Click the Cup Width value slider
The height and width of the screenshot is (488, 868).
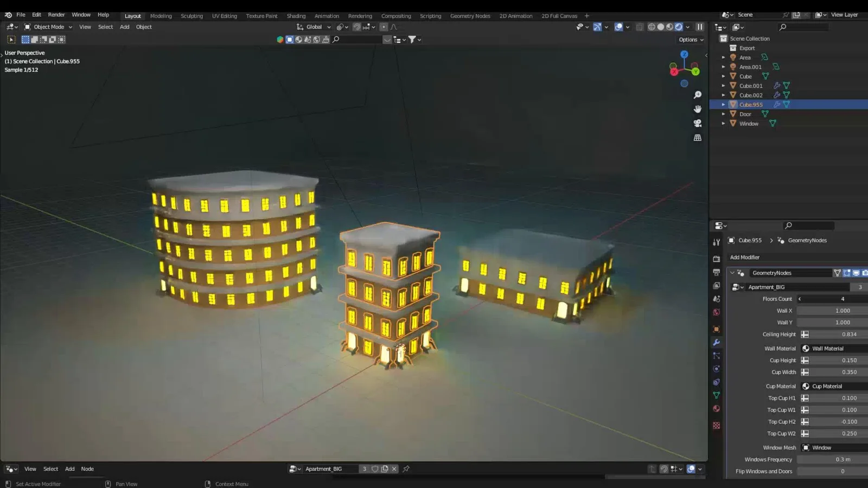click(x=839, y=373)
